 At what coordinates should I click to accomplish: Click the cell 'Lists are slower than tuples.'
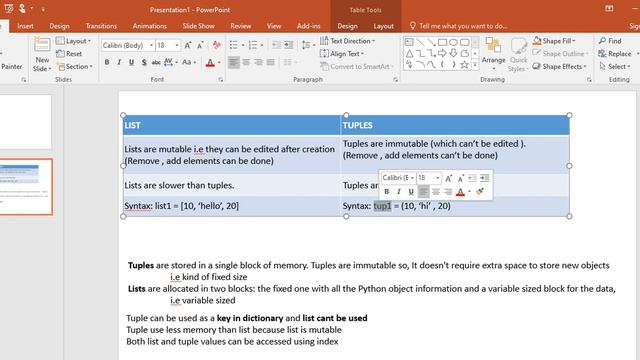(232, 185)
